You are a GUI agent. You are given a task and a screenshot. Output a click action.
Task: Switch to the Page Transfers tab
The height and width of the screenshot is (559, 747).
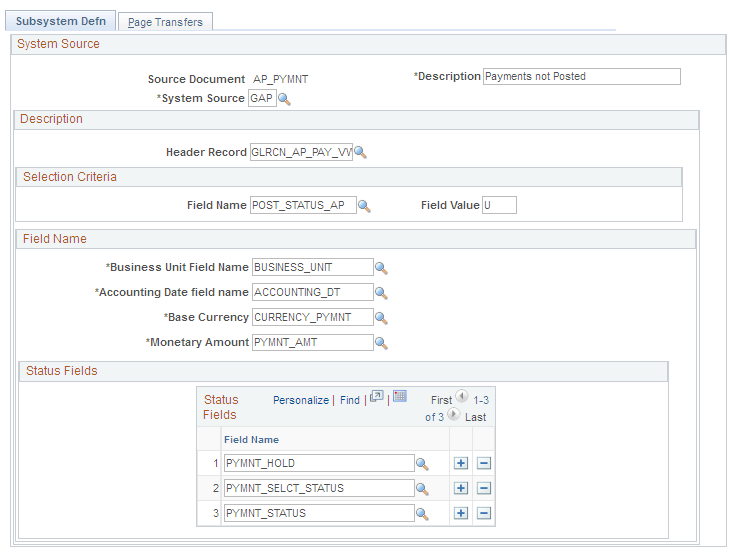click(165, 22)
